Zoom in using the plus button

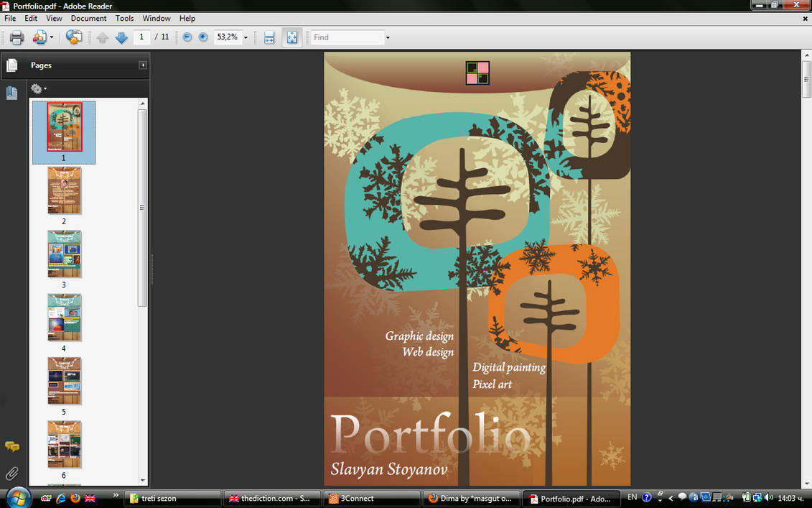203,37
